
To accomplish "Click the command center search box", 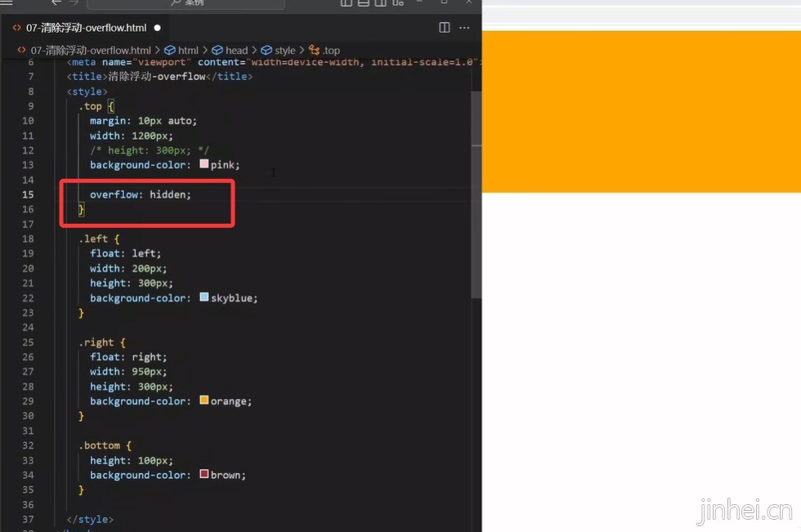I will point(186,3).
